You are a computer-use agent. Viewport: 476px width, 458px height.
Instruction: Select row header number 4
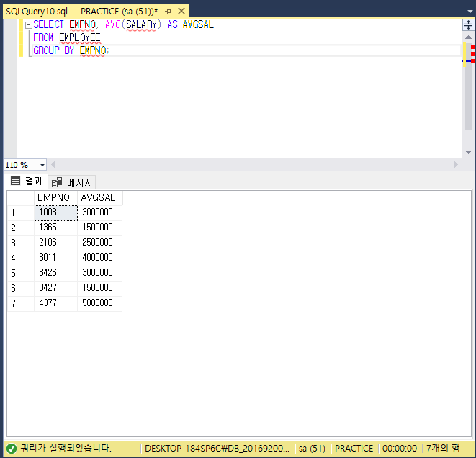click(21, 259)
